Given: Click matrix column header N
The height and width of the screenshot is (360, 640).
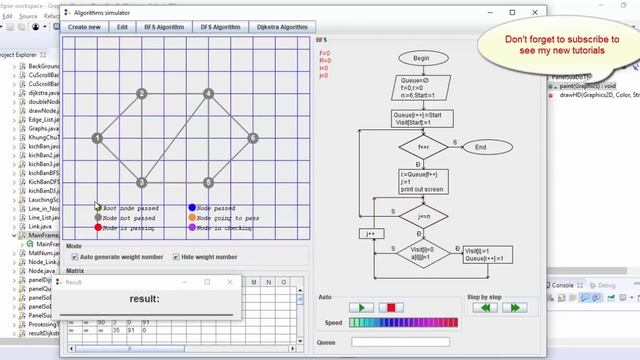Looking at the screenshot, I should click(x=268, y=282).
